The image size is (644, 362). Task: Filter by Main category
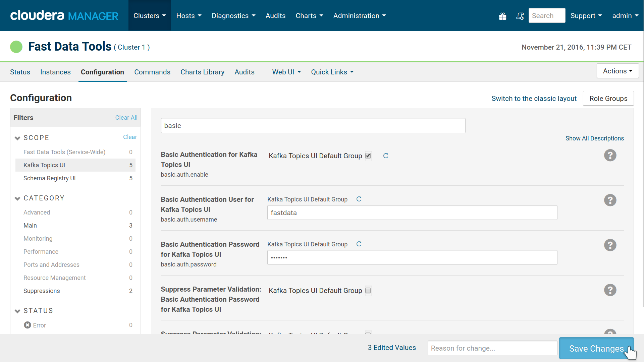click(x=75, y=226)
